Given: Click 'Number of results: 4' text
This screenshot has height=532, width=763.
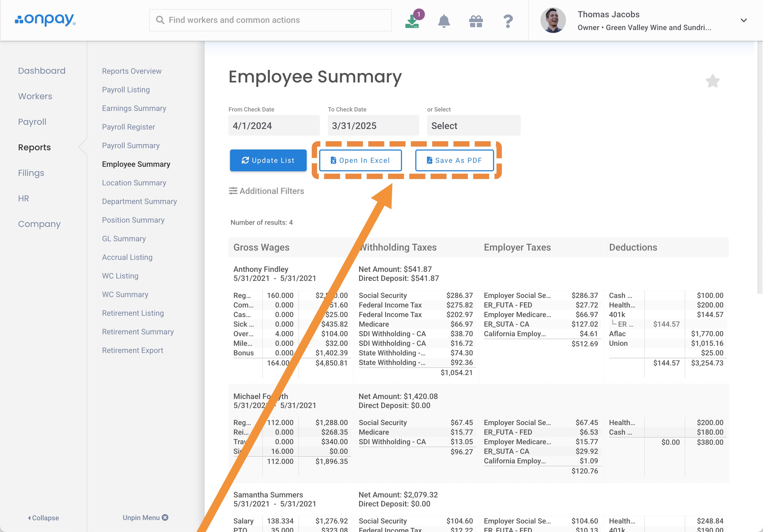Looking at the screenshot, I should 261,222.
